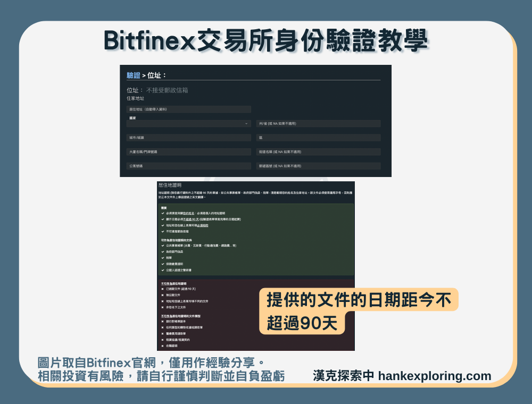The width and height of the screenshot is (532, 404).
Task: Click the 街道名稱 input field
Action: coord(318,152)
